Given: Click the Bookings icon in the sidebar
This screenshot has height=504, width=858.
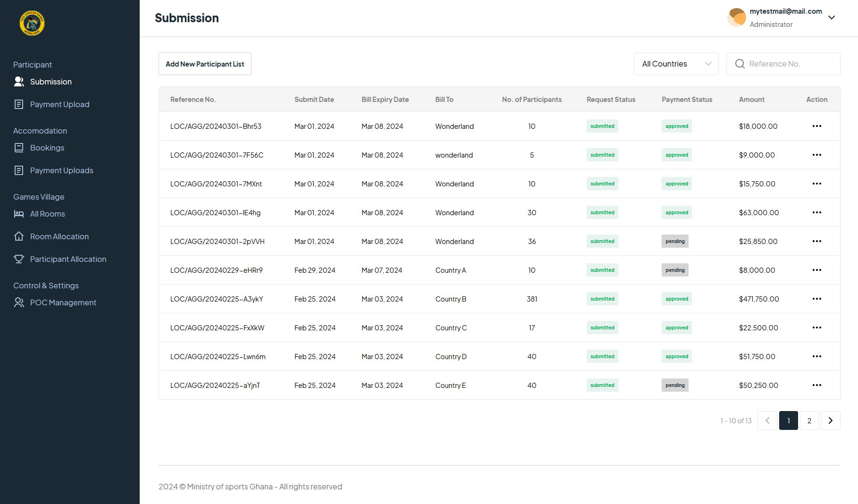Looking at the screenshot, I should click(19, 148).
